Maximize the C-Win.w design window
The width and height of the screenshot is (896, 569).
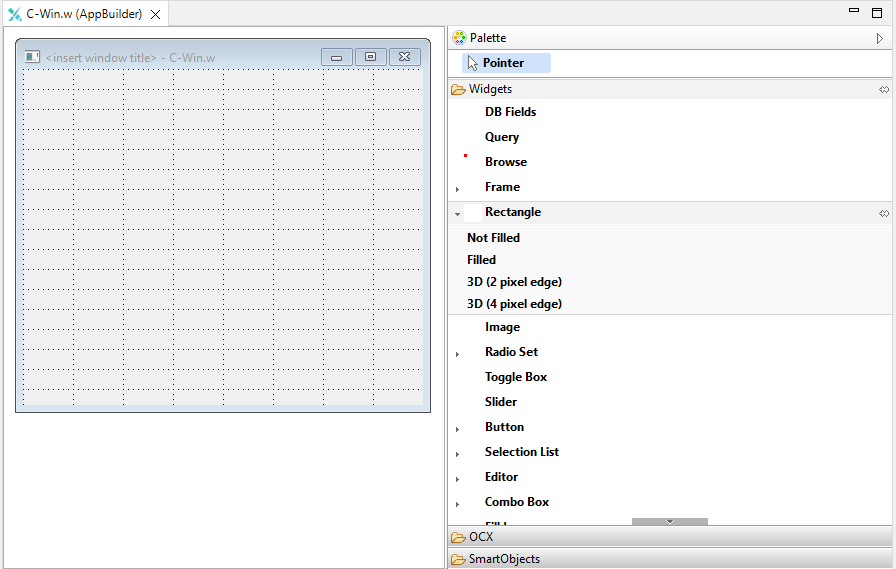click(370, 57)
